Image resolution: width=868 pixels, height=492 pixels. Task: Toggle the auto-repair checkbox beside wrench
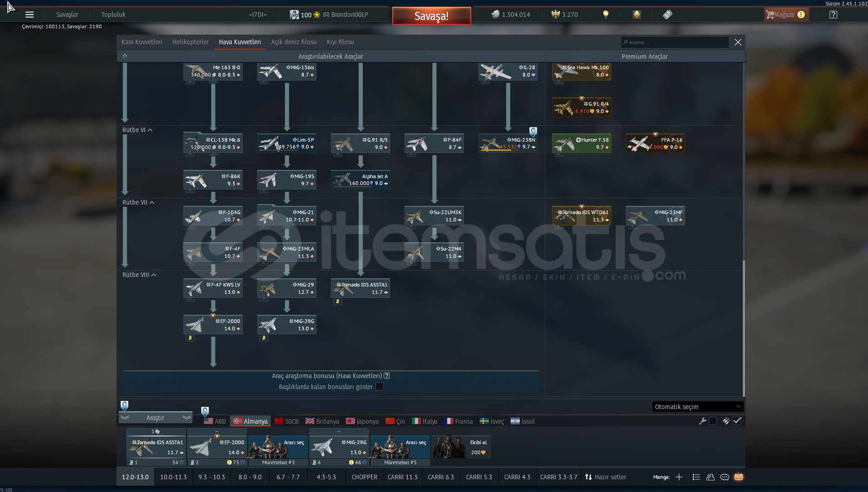click(713, 421)
